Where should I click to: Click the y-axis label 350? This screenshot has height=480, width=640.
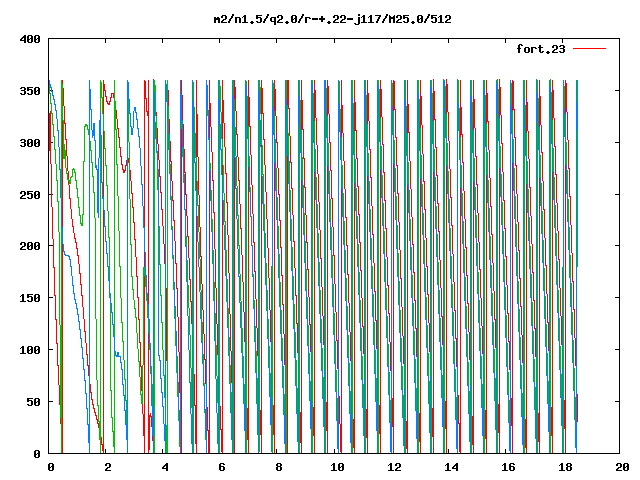pyautogui.click(x=30, y=91)
